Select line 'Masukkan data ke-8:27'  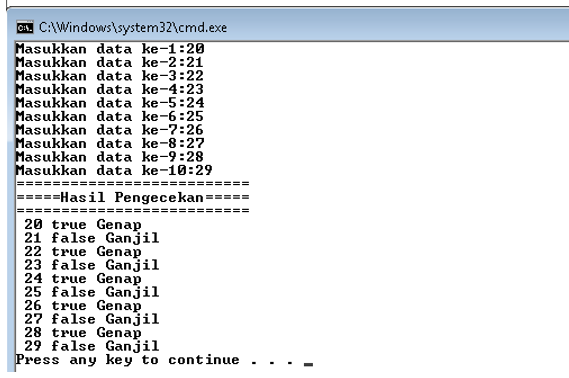point(110,143)
